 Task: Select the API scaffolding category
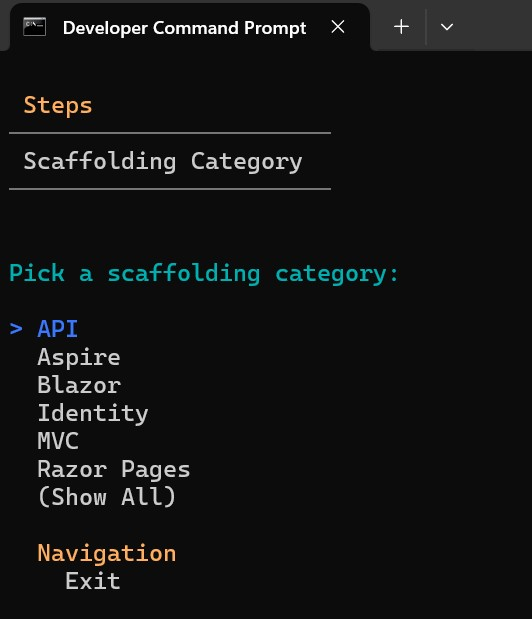(x=58, y=328)
